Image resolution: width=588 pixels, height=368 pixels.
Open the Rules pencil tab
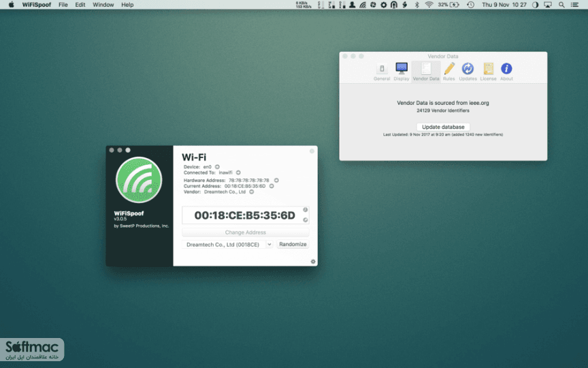(x=449, y=72)
